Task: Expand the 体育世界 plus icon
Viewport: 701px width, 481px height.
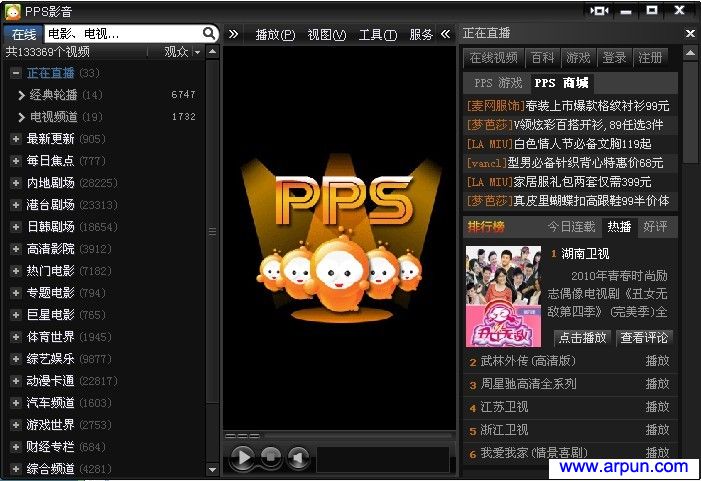Action: point(16,337)
